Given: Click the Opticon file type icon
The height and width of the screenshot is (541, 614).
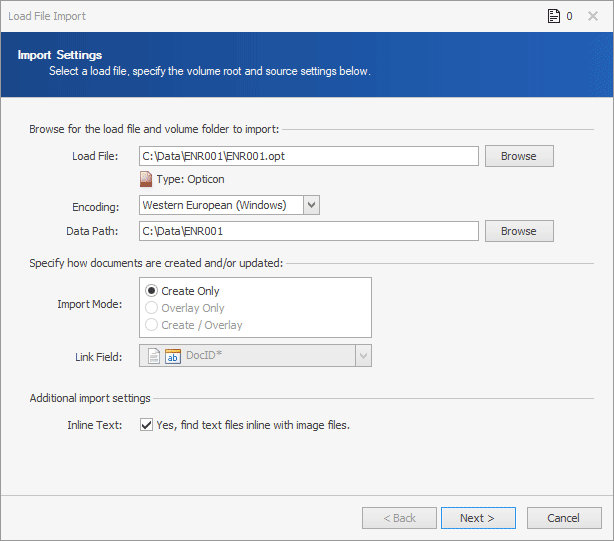Looking at the screenshot, I should (146, 179).
